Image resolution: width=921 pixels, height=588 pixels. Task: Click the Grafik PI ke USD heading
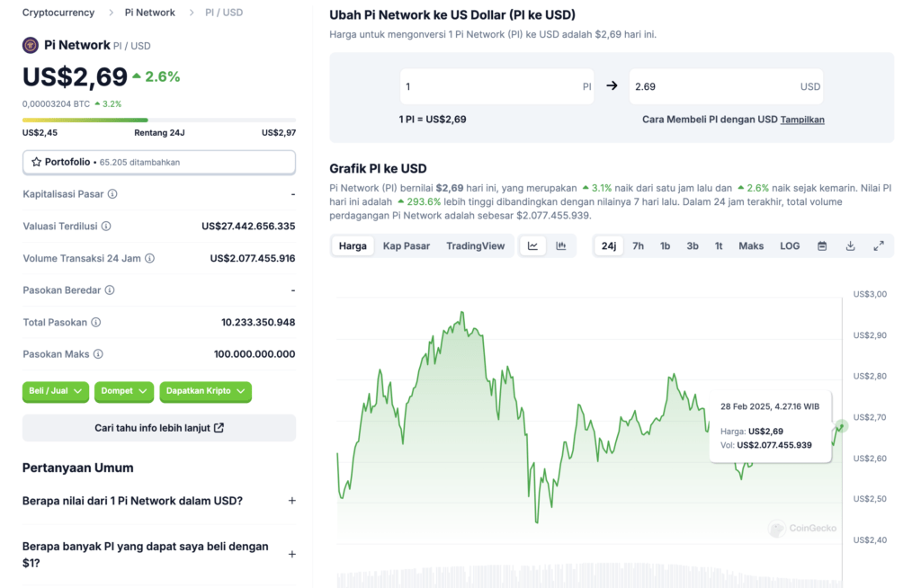378,169
